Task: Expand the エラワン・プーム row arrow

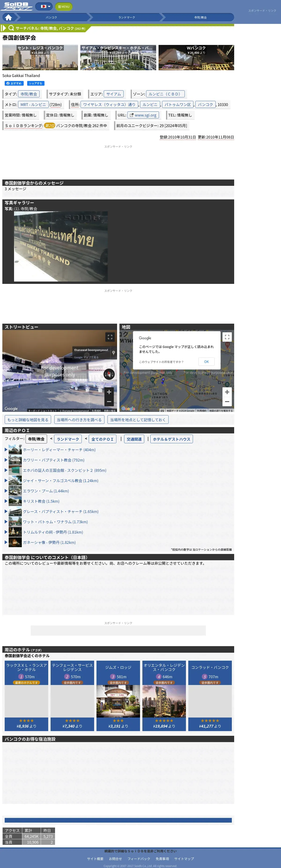Action: [6, 491]
